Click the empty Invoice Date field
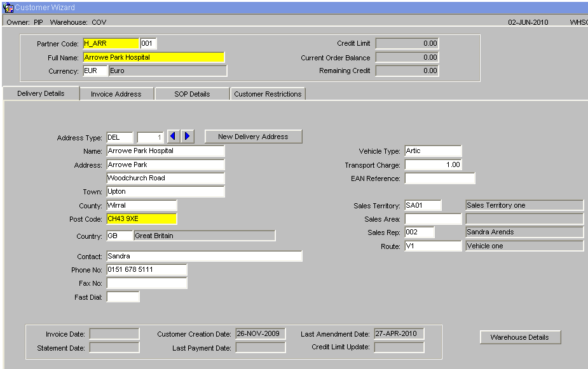Viewport: 588px width, 369px height. coord(114,334)
